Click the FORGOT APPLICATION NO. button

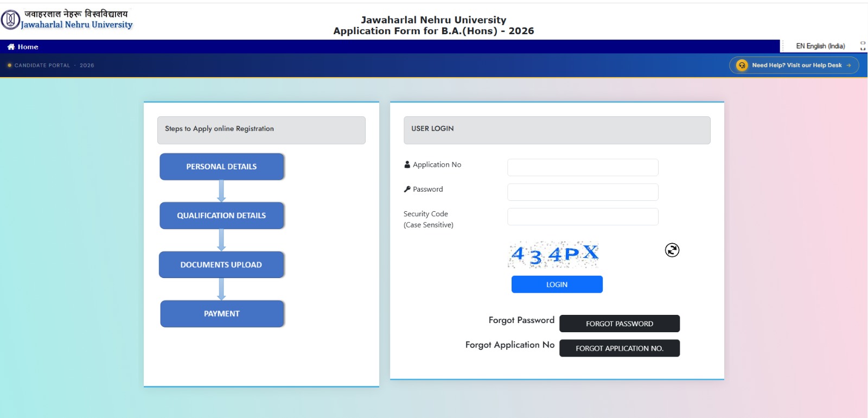(x=620, y=348)
